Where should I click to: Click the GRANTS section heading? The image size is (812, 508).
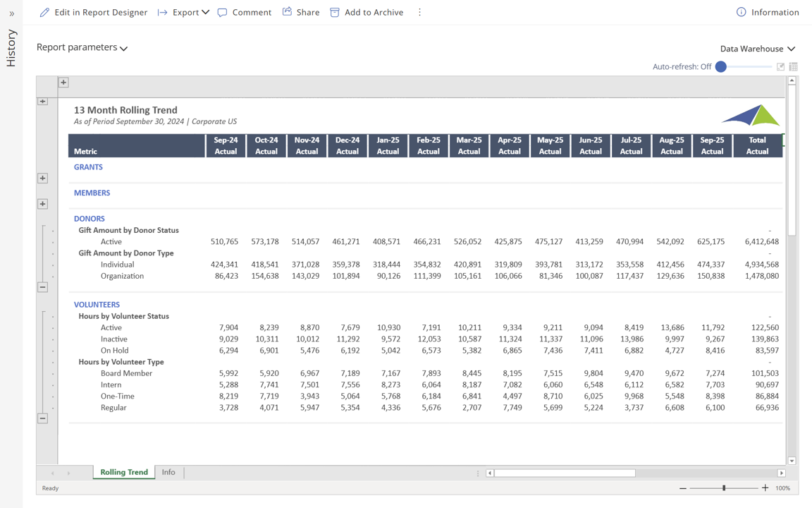point(88,167)
